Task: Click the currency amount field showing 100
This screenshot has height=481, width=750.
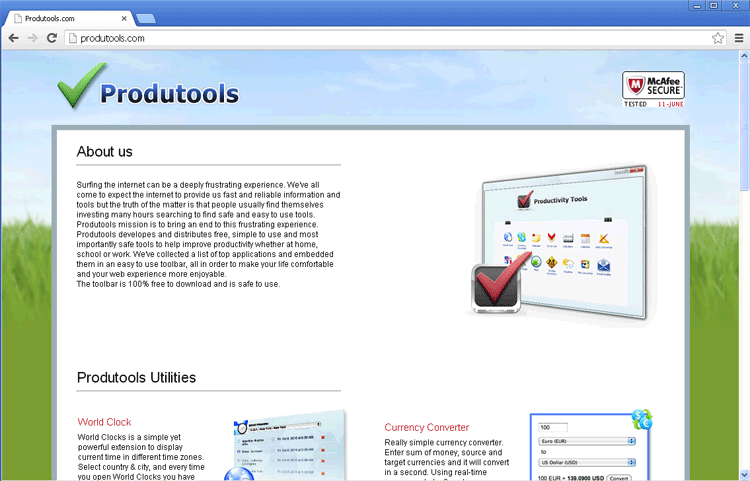Action: coord(553,427)
